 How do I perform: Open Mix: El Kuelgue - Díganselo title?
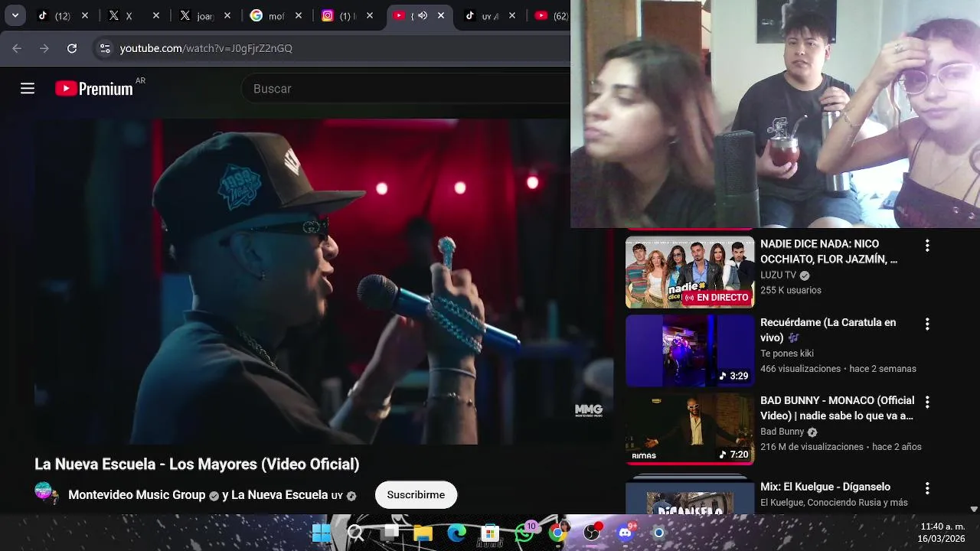825,487
